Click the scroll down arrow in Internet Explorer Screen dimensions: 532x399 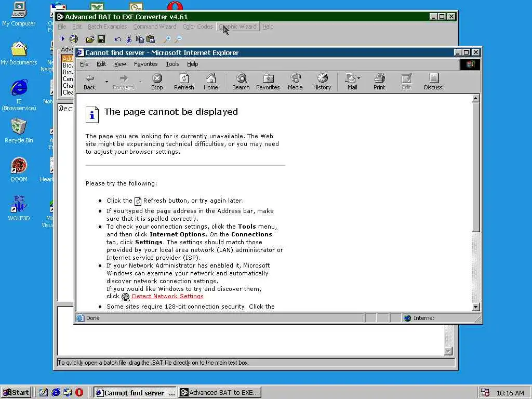(x=476, y=307)
